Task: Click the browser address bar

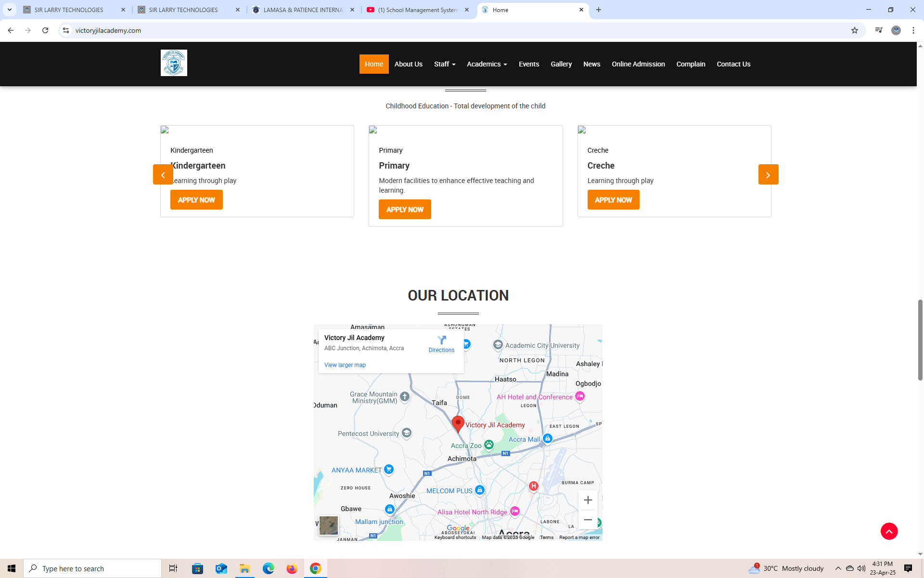Action: tap(433, 30)
